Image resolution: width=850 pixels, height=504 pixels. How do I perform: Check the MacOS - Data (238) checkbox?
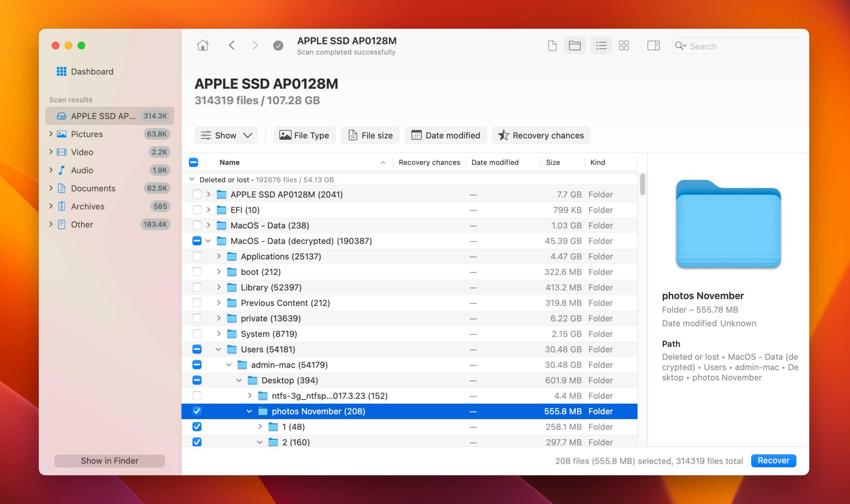[x=197, y=225]
